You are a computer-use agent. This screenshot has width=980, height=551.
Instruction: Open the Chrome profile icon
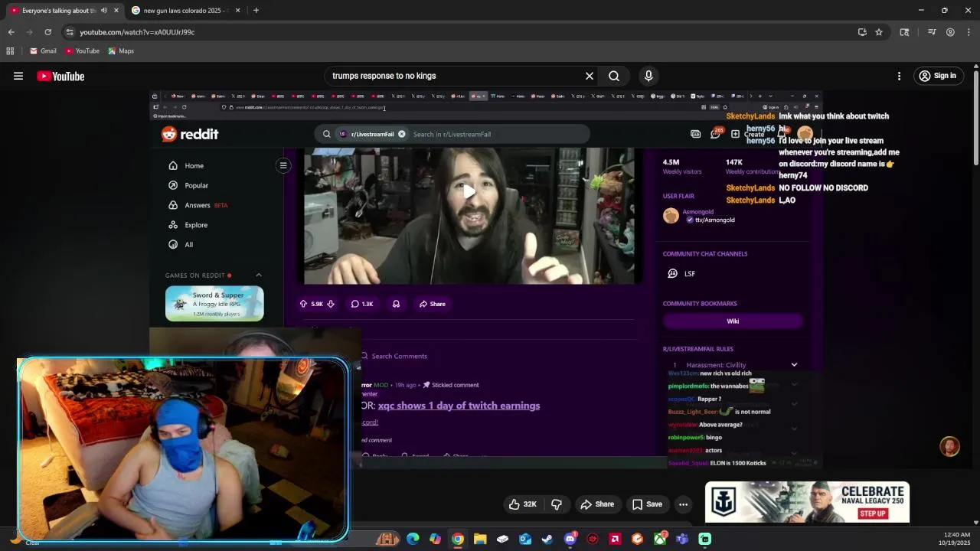950,32
